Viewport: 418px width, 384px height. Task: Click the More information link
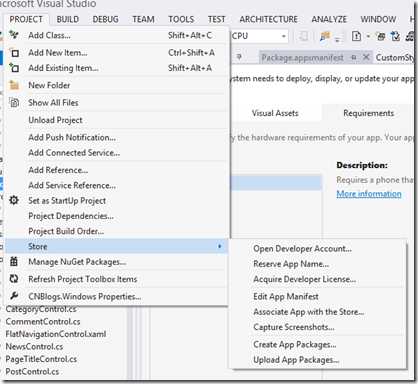(369, 194)
